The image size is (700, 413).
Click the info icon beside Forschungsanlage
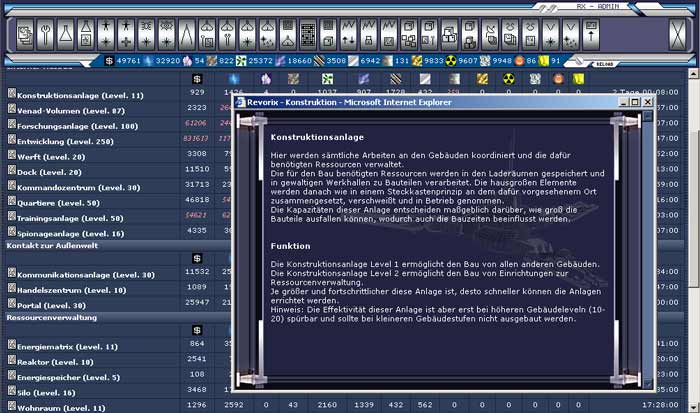coord(12,126)
